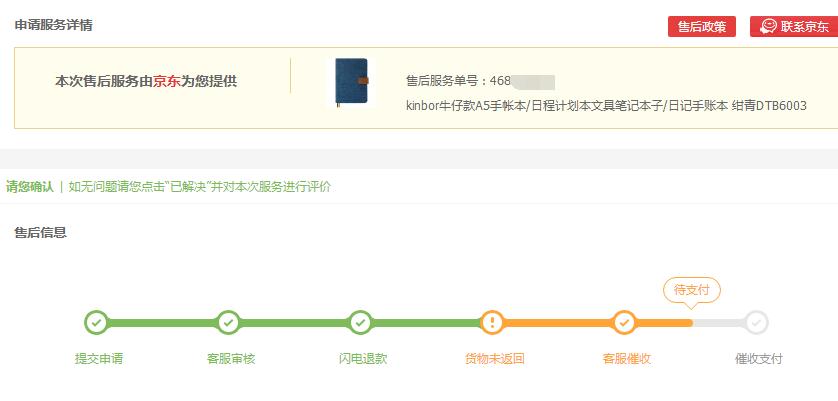Open the kinbor牛仔款A5手帐本 product name link
Screen dimensions: 838x401
606,106
